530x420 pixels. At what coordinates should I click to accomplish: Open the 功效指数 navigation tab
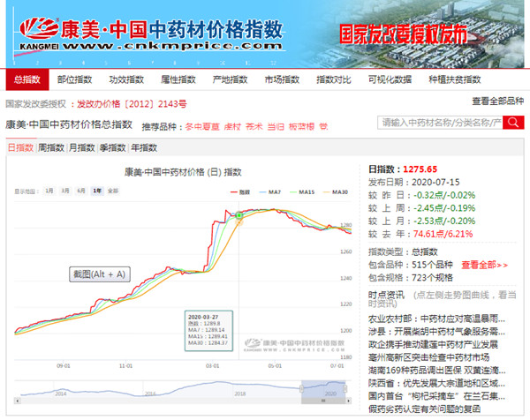[126, 79]
